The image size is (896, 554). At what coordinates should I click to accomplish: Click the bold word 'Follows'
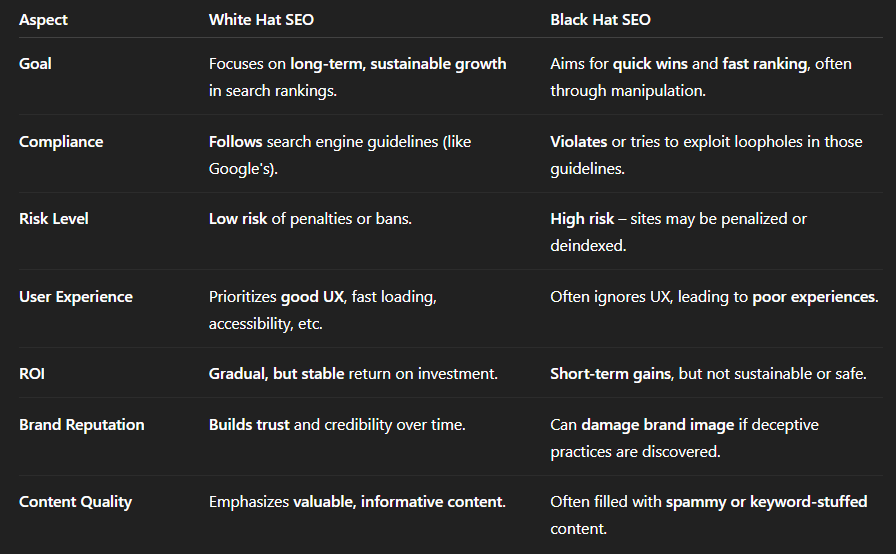click(x=235, y=142)
